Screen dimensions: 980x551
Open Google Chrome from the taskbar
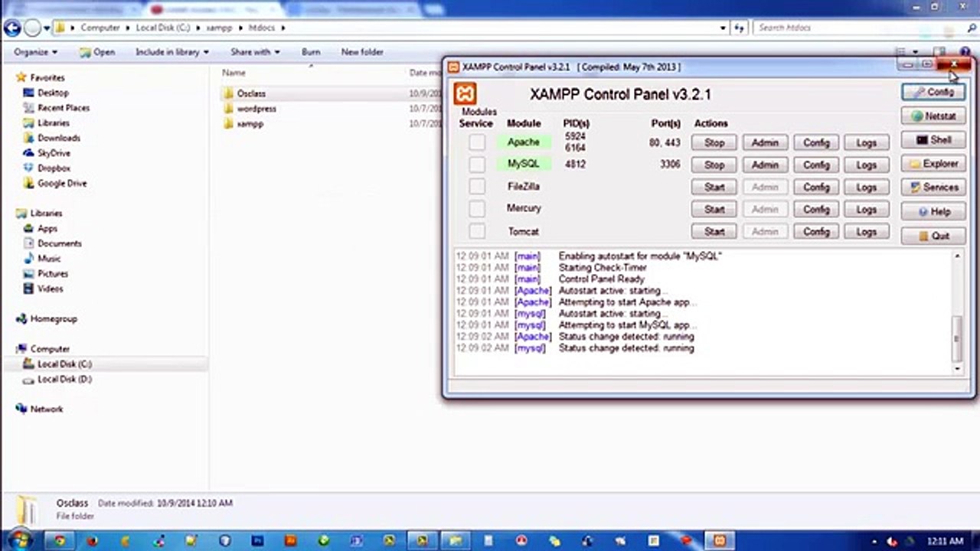pyautogui.click(x=60, y=540)
